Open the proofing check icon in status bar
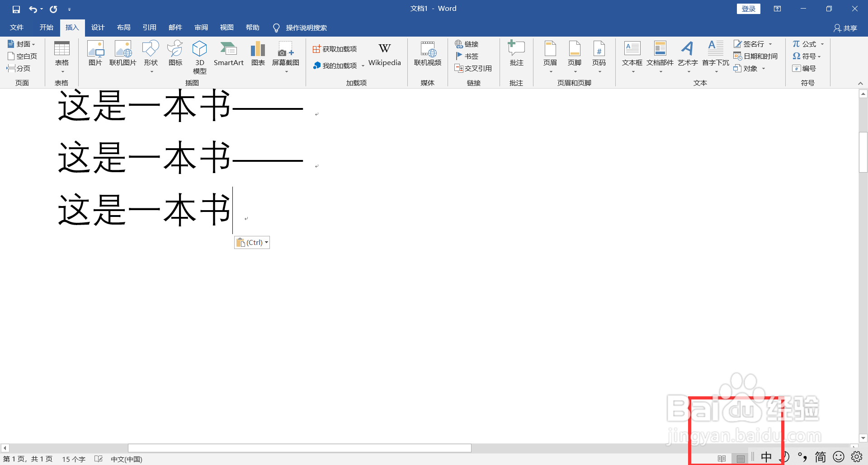The height and width of the screenshot is (465, 868). click(x=98, y=459)
